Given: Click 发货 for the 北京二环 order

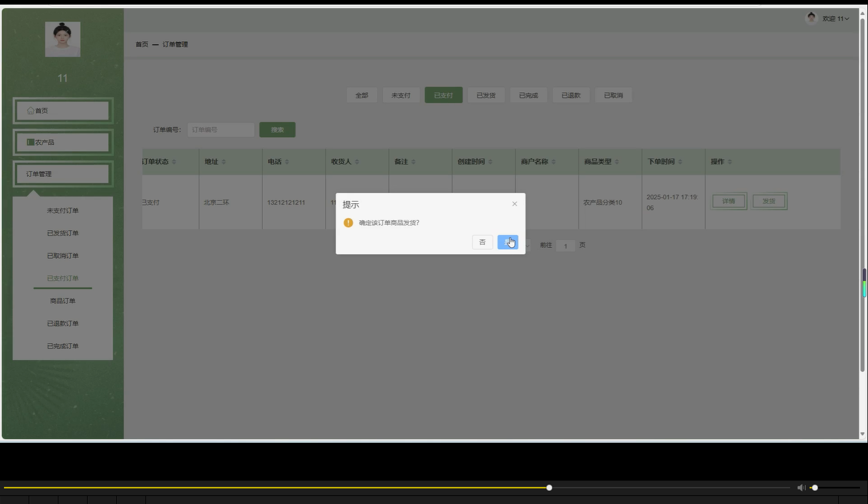Looking at the screenshot, I should point(769,201).
